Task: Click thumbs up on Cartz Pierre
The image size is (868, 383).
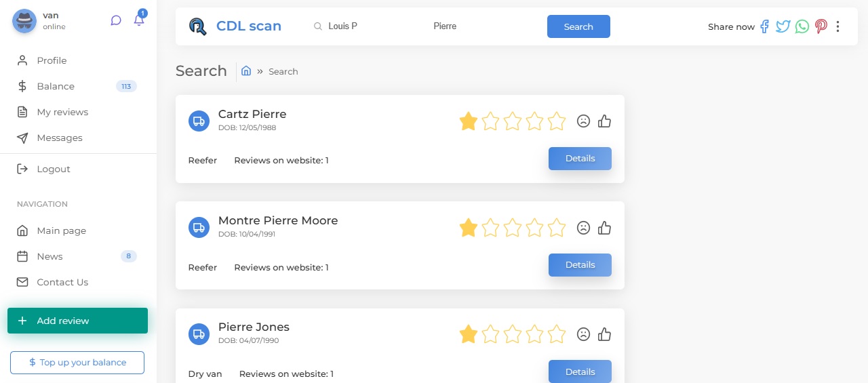Action: [605, 121]
